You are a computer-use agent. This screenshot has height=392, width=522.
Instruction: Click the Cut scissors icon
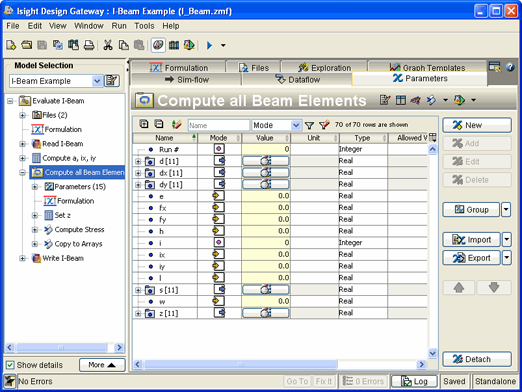click(x=108, y=45)
